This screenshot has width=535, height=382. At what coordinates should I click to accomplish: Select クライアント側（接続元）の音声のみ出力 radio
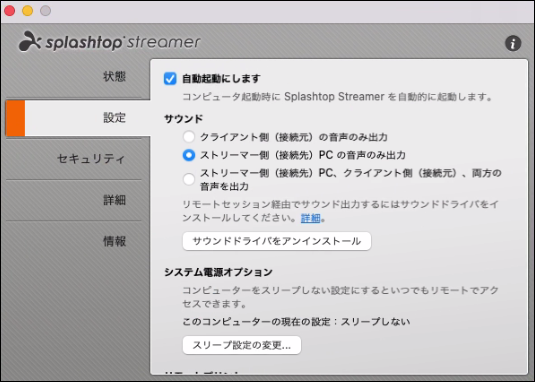pyautogui.click(x=189, y=137)
